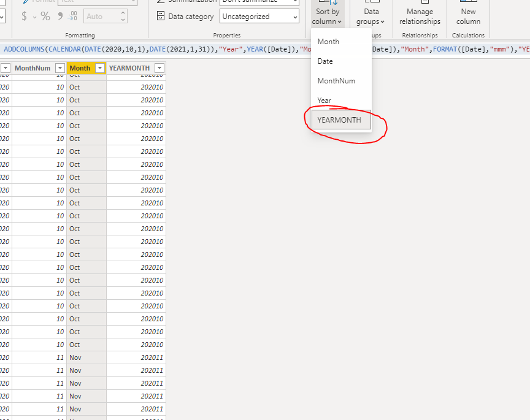Open the MonthNum column filter arrow
The height and width of the screenshot is (420, 530).
point(60,68)
